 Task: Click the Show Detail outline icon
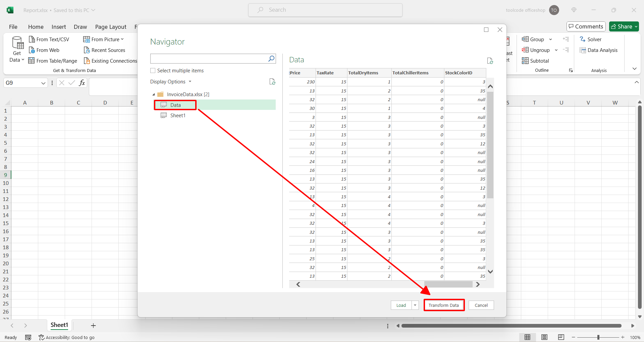(x=566, y=39)
